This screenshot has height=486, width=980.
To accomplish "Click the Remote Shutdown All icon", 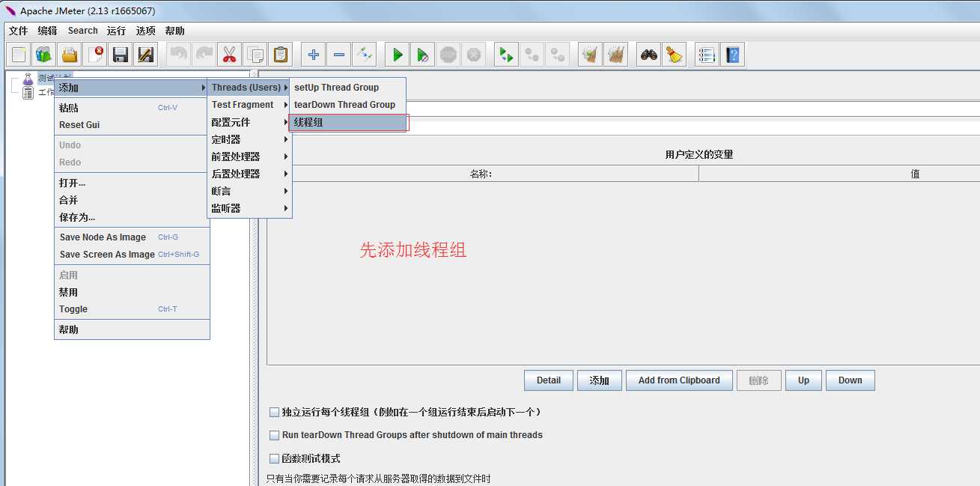I will click(x=557, y=55).
